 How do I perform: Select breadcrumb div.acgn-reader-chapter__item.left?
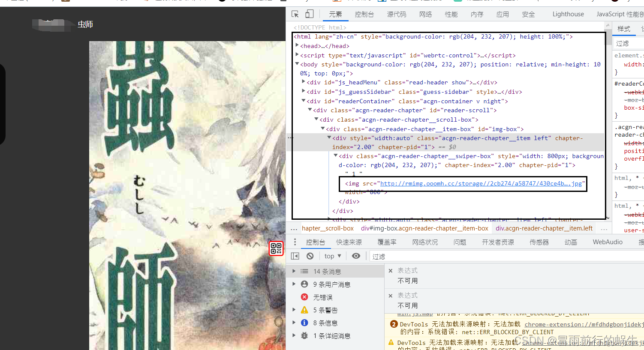click(x=544, y=228)
